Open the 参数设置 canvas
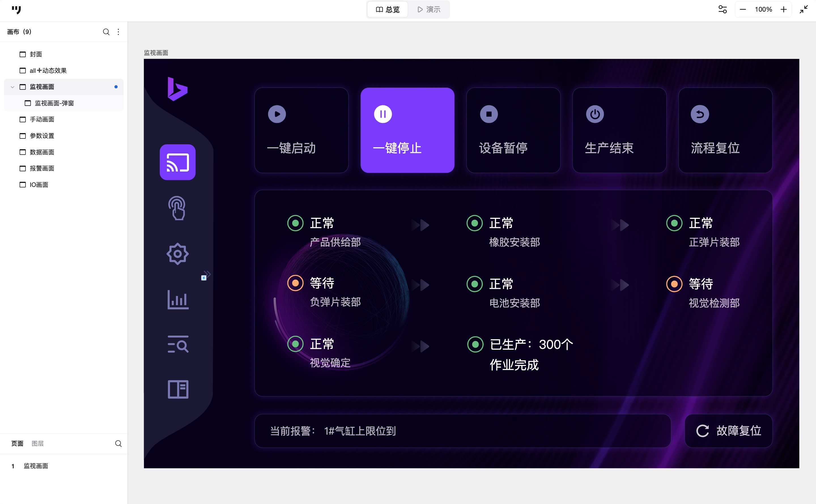816x504 pixels. (x=64, y=136)
